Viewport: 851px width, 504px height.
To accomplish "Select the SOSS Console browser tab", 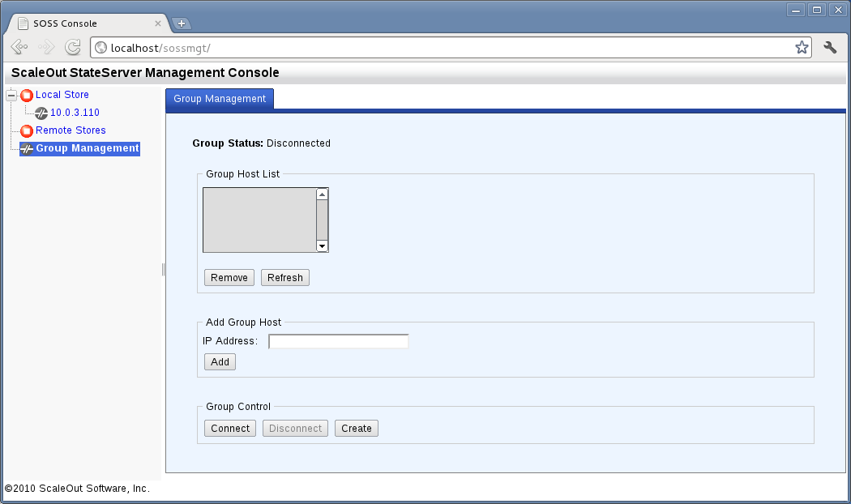I will 89,23.
